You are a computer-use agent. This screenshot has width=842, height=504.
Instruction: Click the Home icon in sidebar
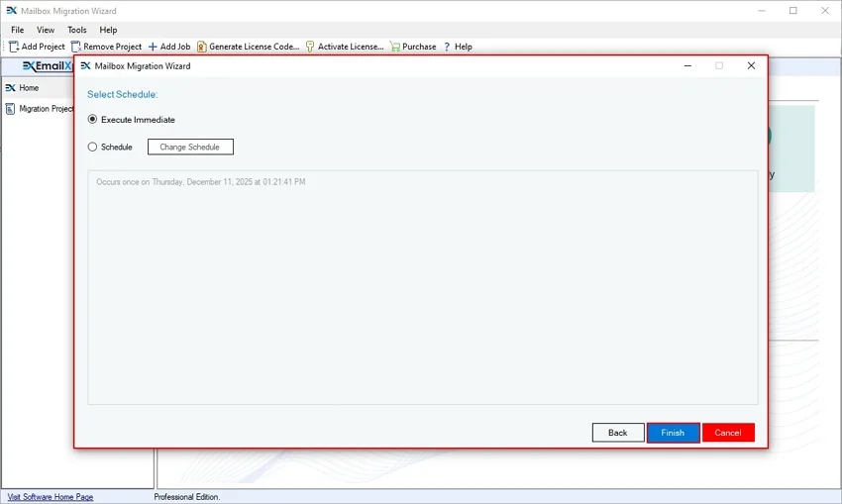coord(10,87)
